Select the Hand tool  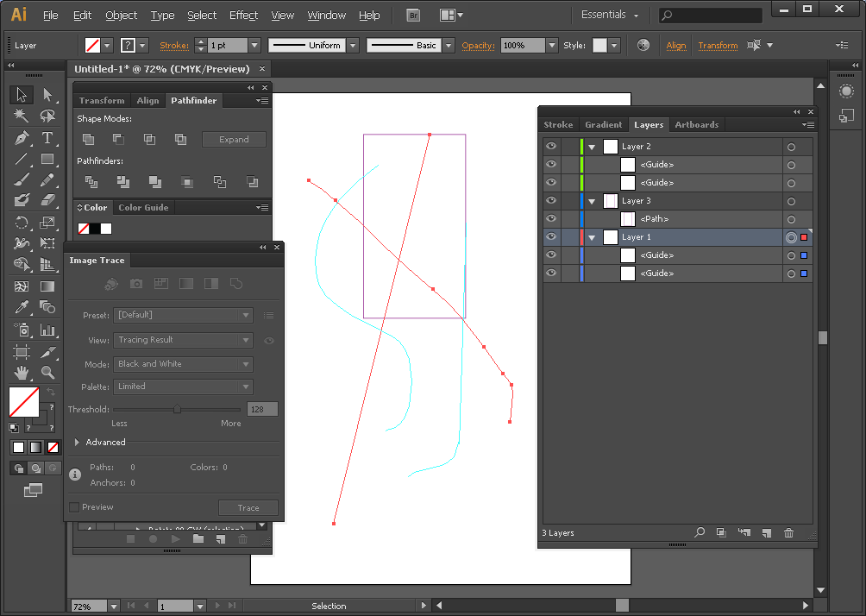click(22, 373)
